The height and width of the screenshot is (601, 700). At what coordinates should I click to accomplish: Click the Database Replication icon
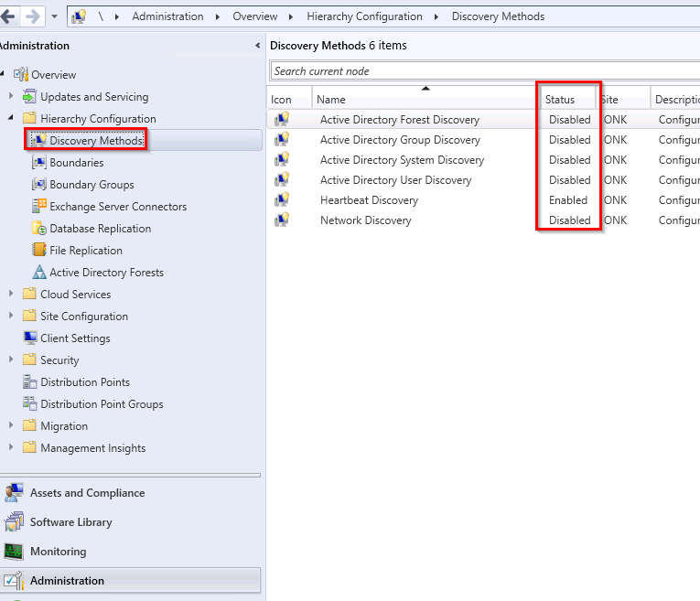coord(39,228)
